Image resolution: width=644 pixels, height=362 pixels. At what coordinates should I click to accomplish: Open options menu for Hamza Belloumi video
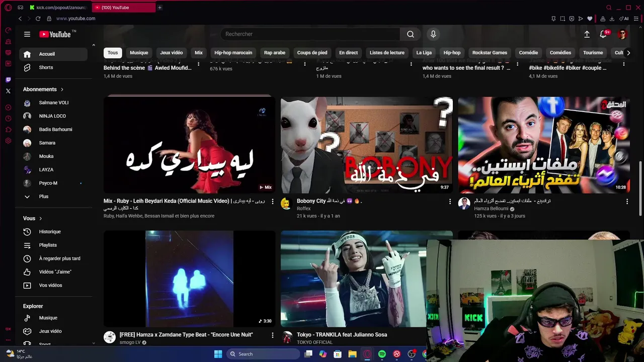(627, 202)
